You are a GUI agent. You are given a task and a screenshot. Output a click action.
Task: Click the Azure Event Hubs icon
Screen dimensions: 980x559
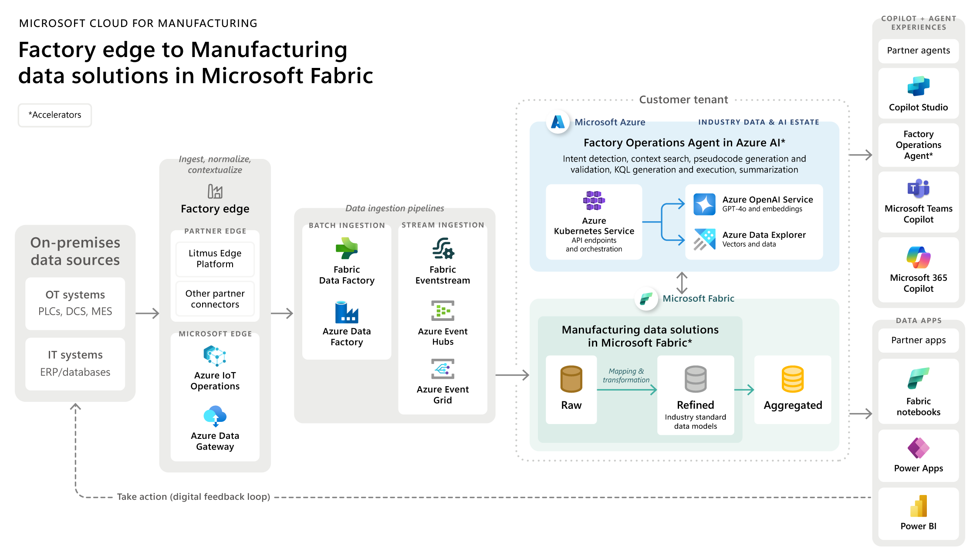coord(443,311)
